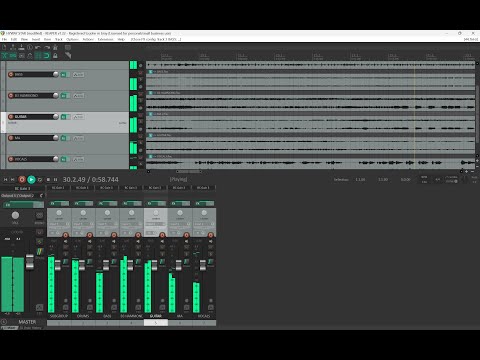
Task: Zoom in timeline with plus button
Action: tap(466, 171)
